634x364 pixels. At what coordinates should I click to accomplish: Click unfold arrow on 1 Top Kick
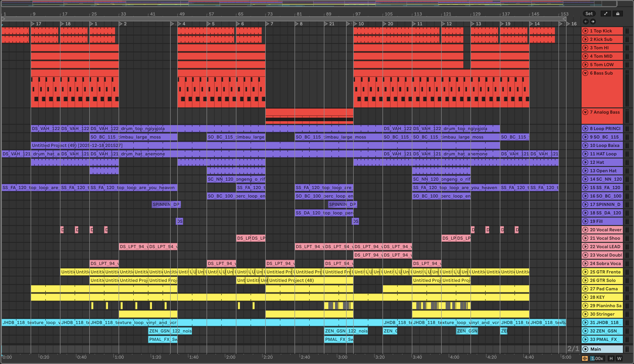[x=585, y=31]
